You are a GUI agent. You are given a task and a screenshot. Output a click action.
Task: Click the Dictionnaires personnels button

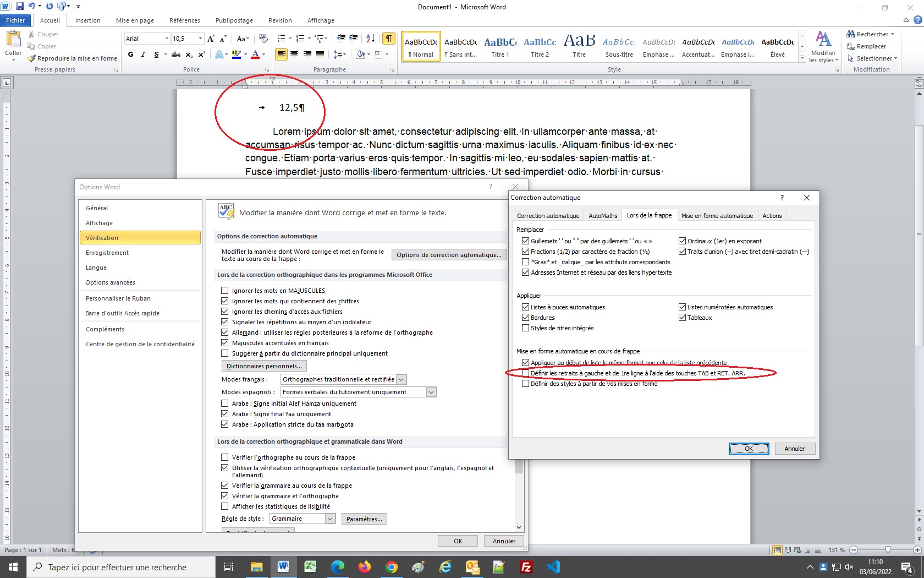[264, 366]
